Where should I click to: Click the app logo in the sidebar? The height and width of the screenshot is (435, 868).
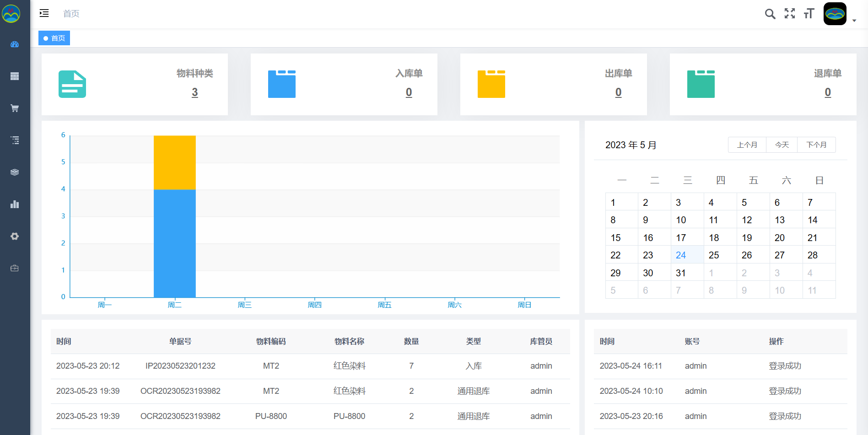11,13
